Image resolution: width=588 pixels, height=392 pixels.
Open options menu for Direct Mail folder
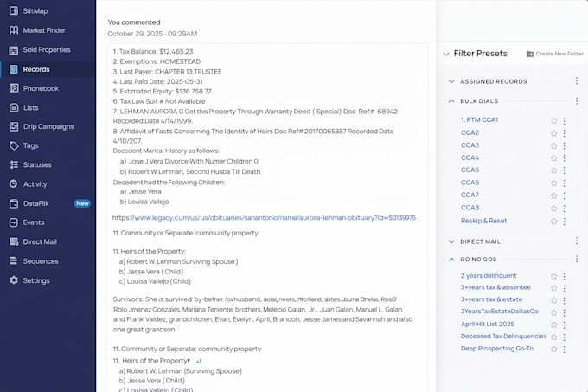pyautogui.click(x=577, y=241)
